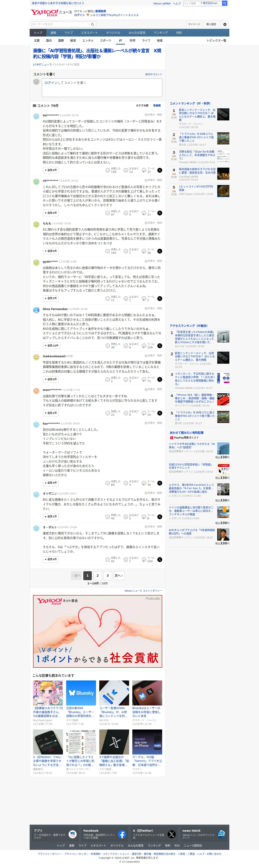259x868 pixels.
Task: Expand 返信4件 replies under rit********
Action: point(50,213)
